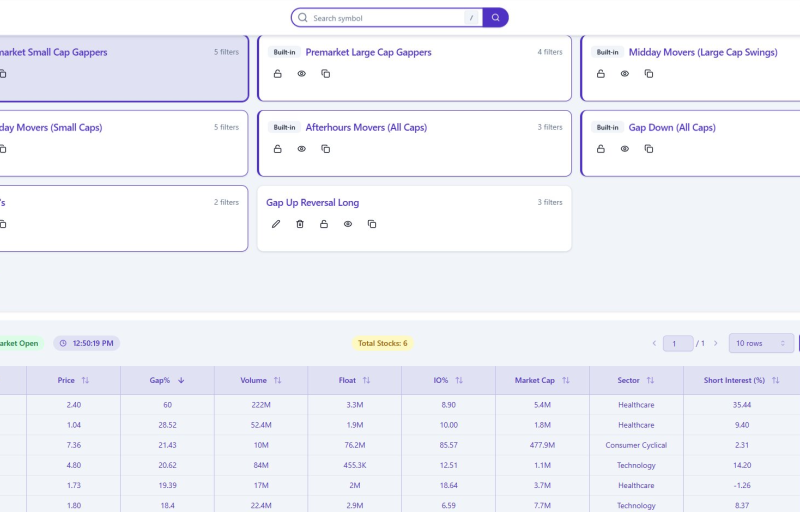This screenshot has width=800, height=512.
Task: Edit the Gap Up Reversal Long scanner
Action: tap(277, 224)
